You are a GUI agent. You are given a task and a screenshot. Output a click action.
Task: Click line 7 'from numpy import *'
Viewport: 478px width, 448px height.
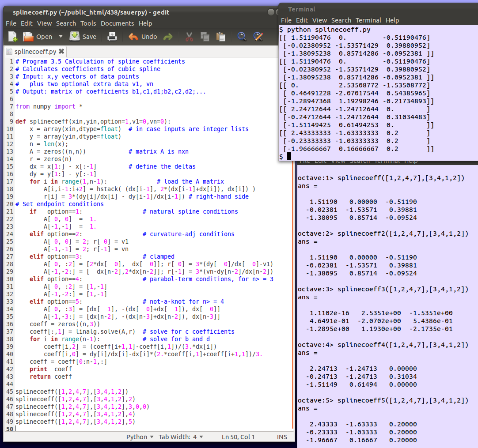point(49,107)
